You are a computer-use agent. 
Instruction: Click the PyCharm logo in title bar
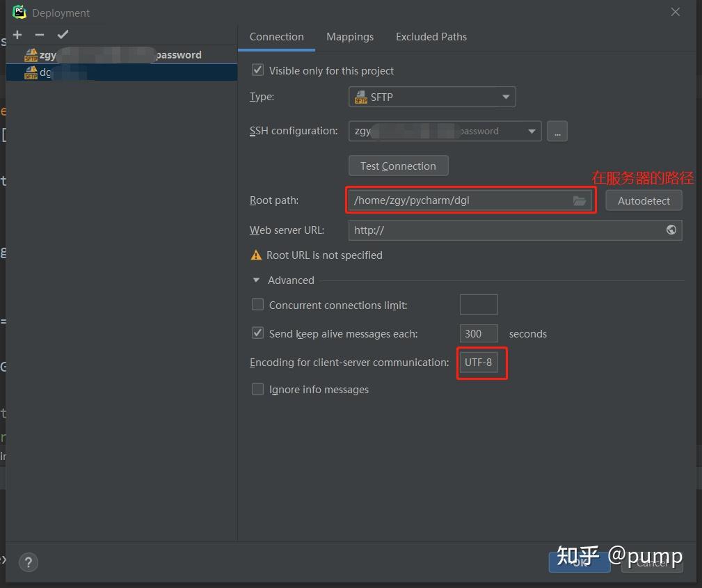click(19, 12)
